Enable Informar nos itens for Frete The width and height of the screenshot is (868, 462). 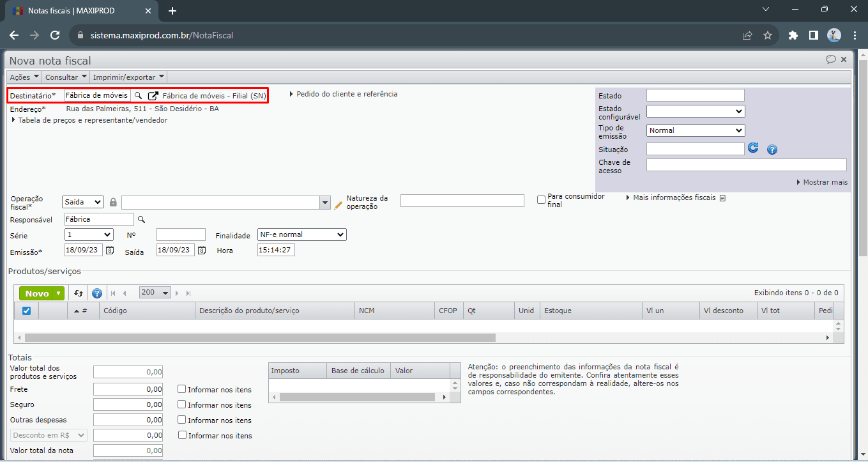click(x=182, y=389)
